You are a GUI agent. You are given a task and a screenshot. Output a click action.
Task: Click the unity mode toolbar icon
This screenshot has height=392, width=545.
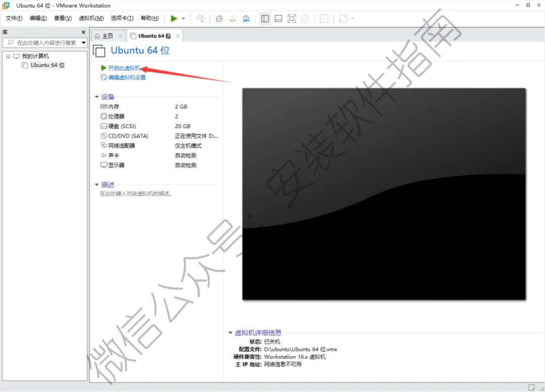tap(305, 19)
